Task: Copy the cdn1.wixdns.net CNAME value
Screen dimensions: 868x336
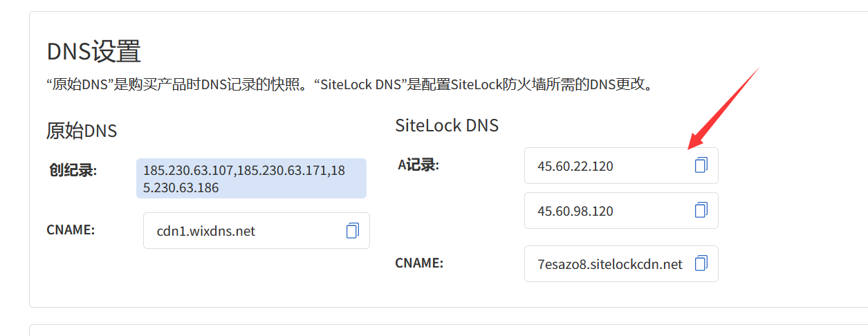Action: (353, 231)
